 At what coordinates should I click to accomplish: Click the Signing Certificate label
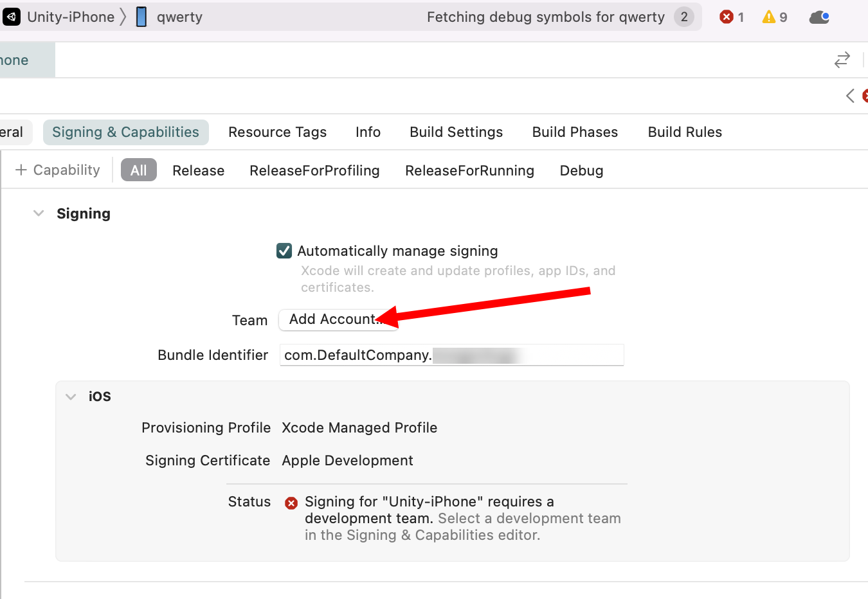pyautogui.click(x=208, y=460)
